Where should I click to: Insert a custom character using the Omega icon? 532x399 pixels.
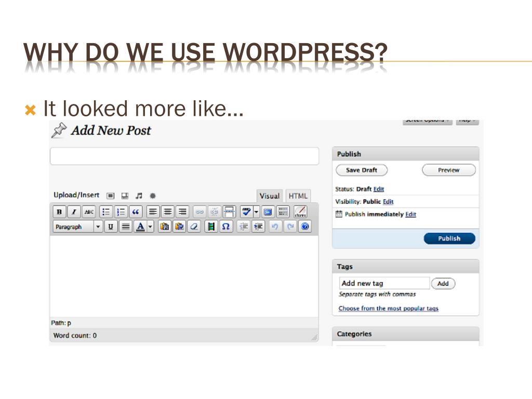coord(225,227)
